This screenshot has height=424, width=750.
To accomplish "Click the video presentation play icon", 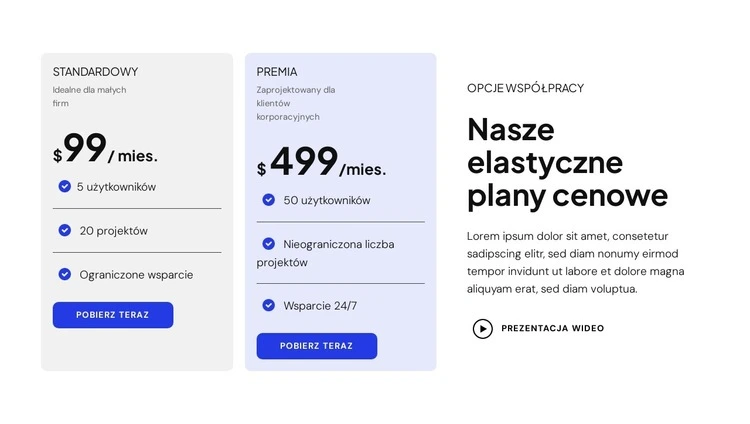I will (x=483, y=328).
